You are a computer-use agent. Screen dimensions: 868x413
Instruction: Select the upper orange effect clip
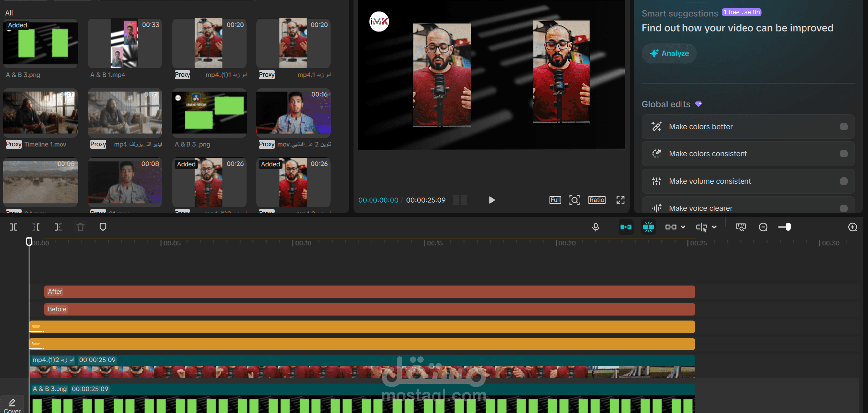[x=362, y=327]
